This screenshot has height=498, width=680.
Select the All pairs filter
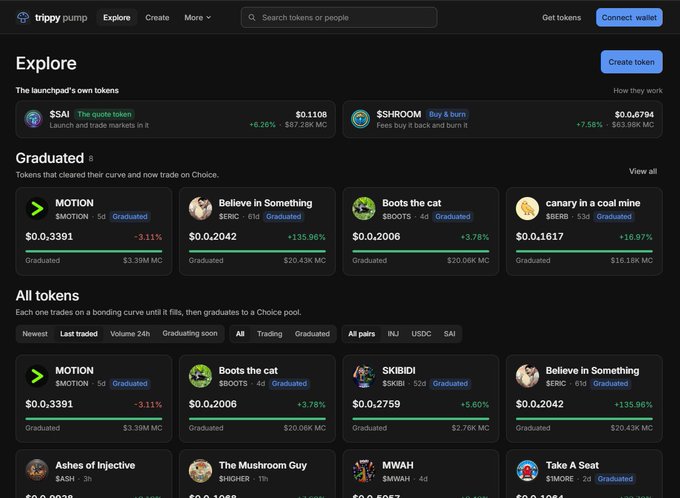pyautogui.click(x=361, y=334)
